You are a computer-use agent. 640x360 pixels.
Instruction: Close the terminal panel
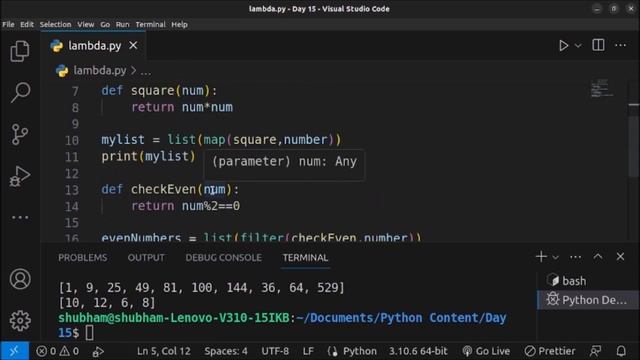[x=620, y=256]
